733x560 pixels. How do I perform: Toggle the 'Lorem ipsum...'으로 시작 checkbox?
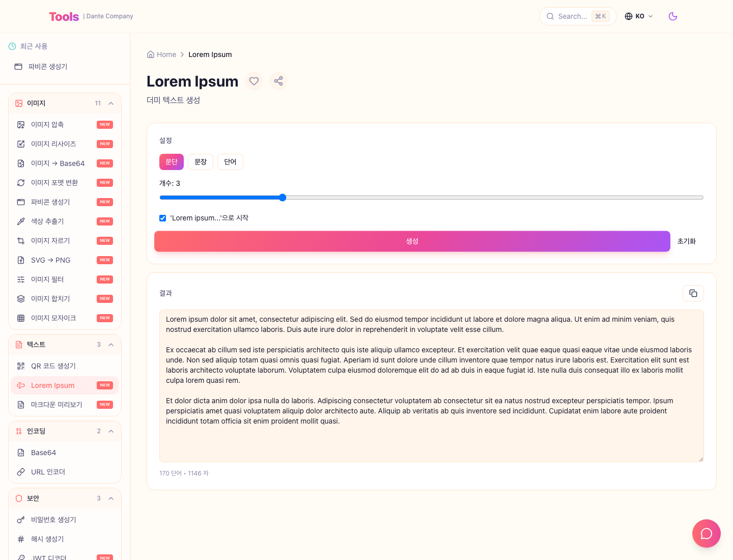pyautogui.click(x=163, y=218)
